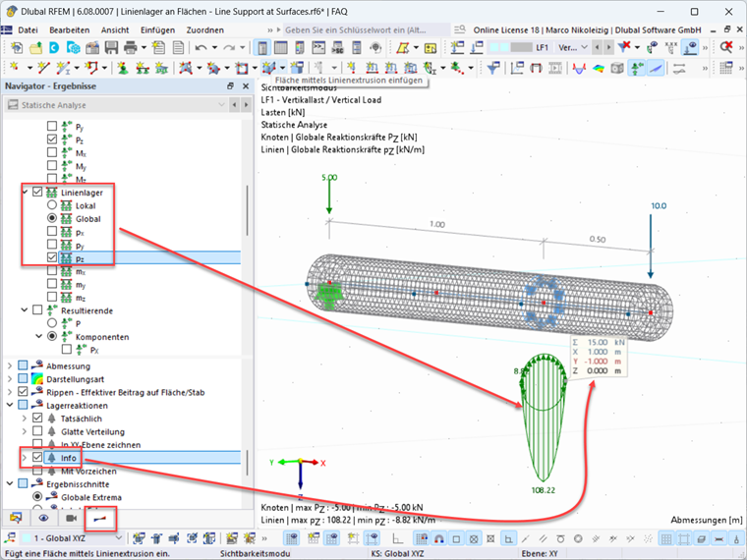Open the Datei menu
The image size is (747, 560).
[28, 30]
